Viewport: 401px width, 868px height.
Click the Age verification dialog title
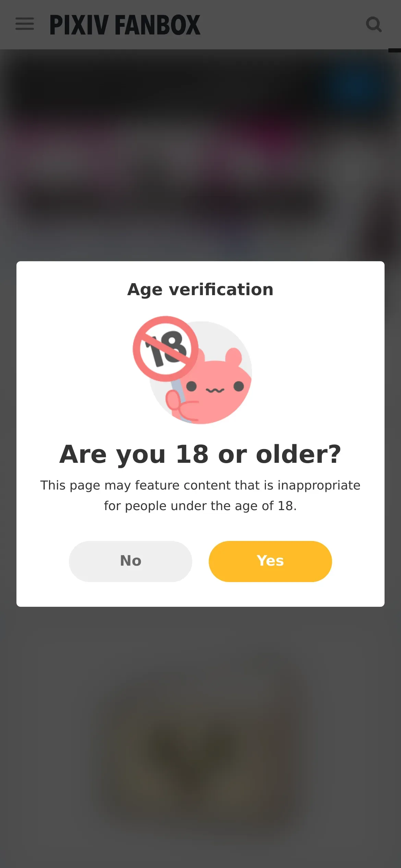click(200, 289)
